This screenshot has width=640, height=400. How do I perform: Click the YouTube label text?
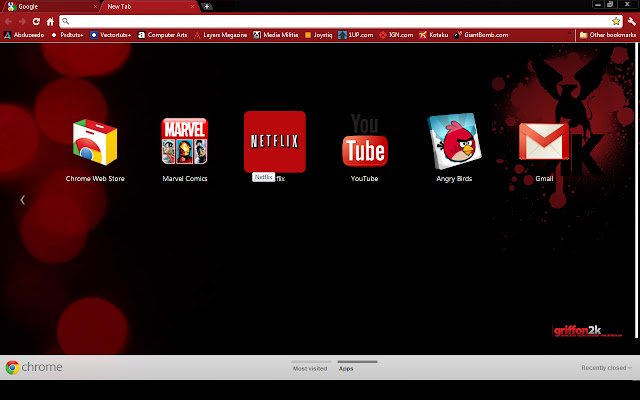point(364,178)
